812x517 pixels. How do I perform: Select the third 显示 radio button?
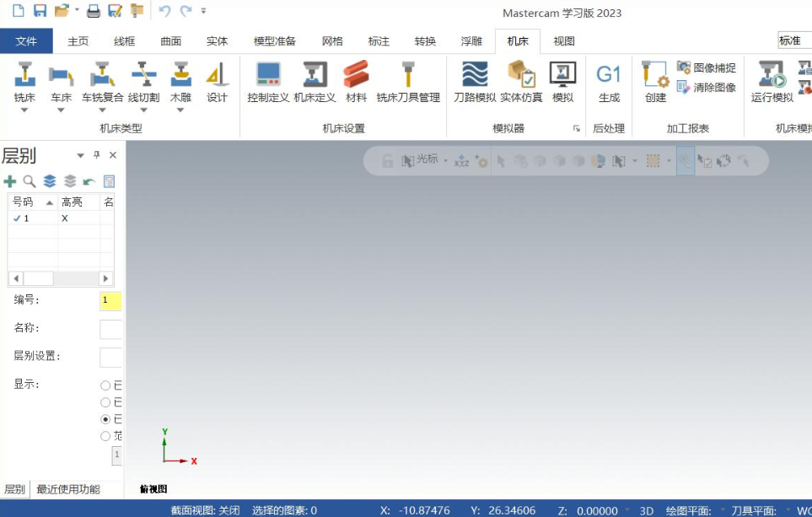click(x=105, y=419)
